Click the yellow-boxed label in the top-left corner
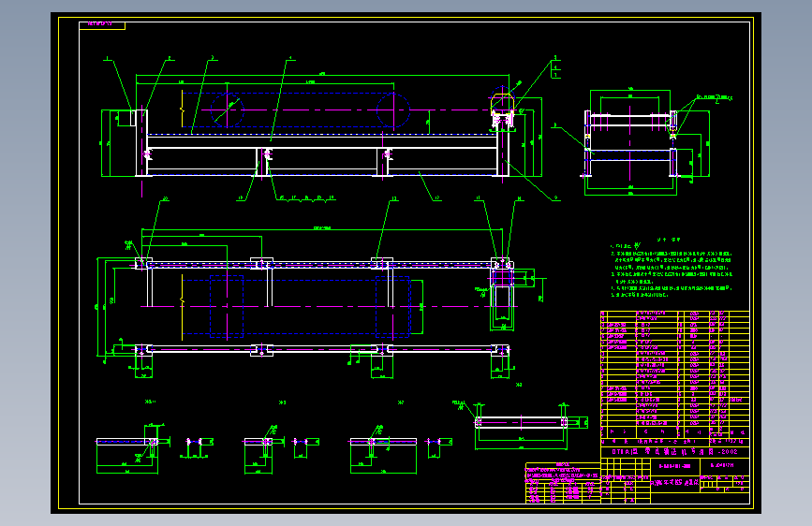Viewport: 812px width, 526px height. pyautogui.click(x=102, y=25)
